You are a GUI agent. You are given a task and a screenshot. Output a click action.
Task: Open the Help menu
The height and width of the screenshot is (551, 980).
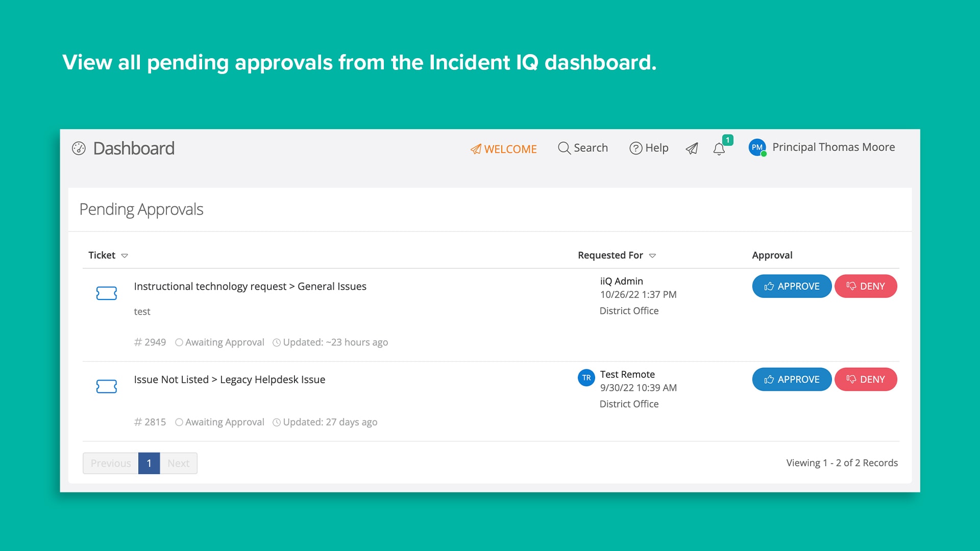(649, 148)
